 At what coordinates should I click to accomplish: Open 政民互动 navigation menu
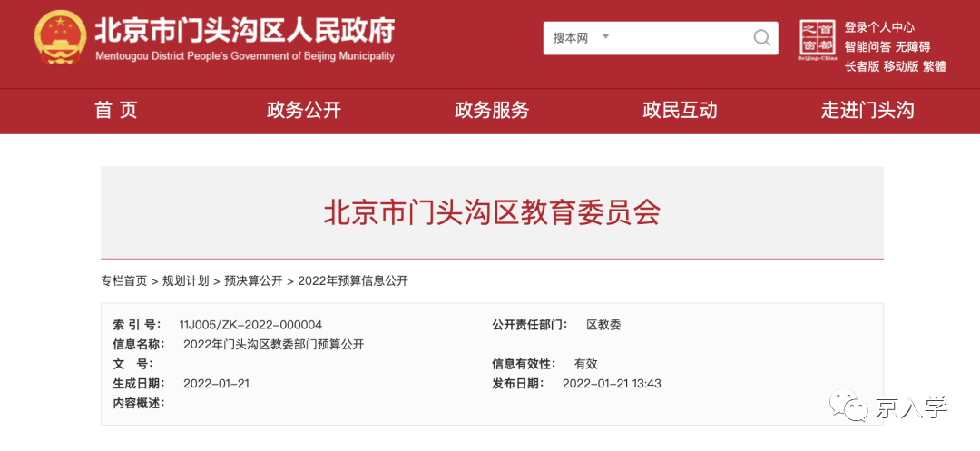coord(680,111)
